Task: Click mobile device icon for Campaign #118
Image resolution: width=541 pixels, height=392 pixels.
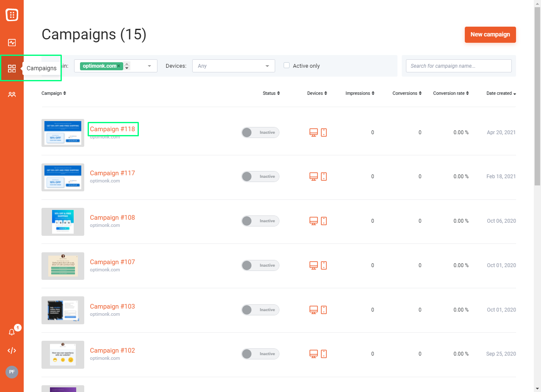Action: (324, 133)
